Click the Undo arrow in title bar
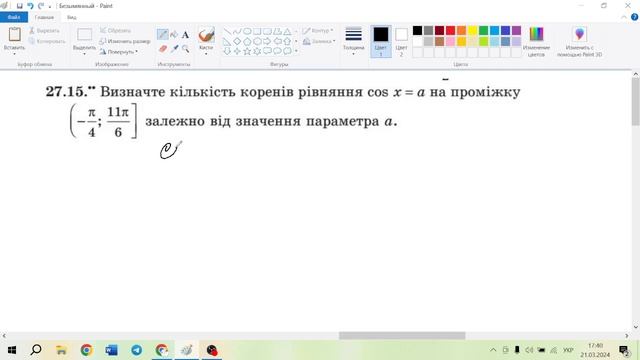 pos(30,6)
